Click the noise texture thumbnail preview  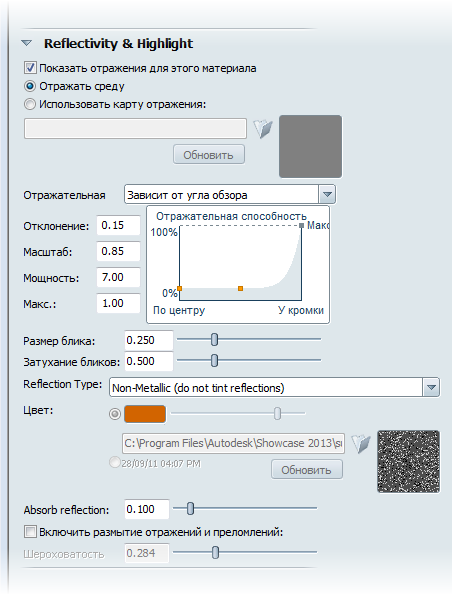(408, 461)
